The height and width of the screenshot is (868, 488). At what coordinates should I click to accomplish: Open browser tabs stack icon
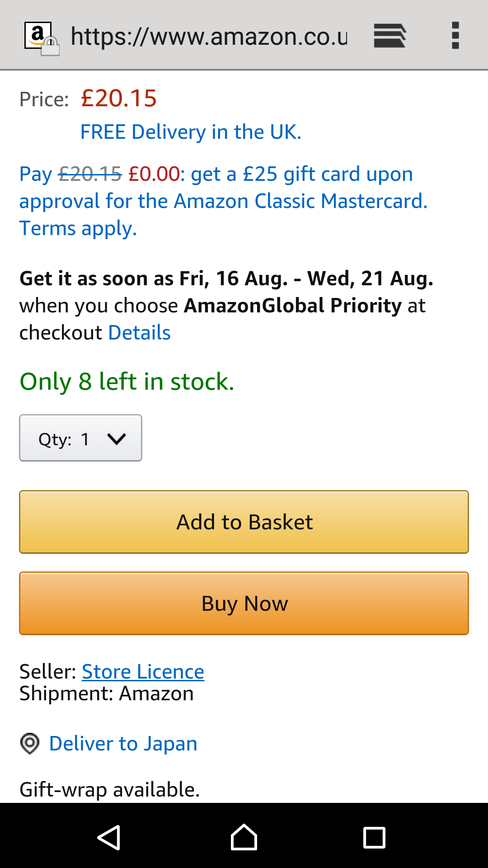click(389, 36)
